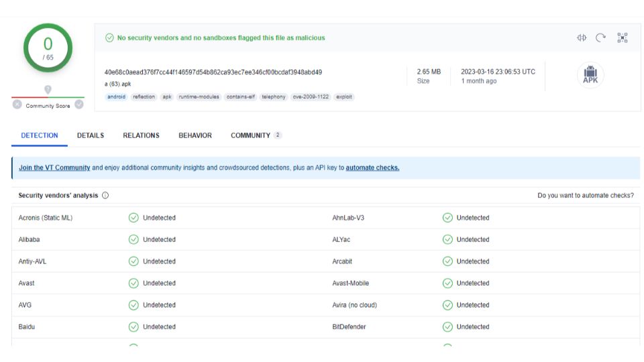Switch to the RELATIONS tab
This screenshot has height=362, width=644.
(141, 135)
